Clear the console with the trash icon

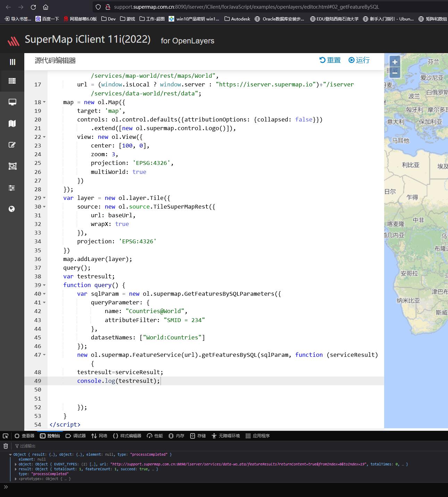click(6, 446)
